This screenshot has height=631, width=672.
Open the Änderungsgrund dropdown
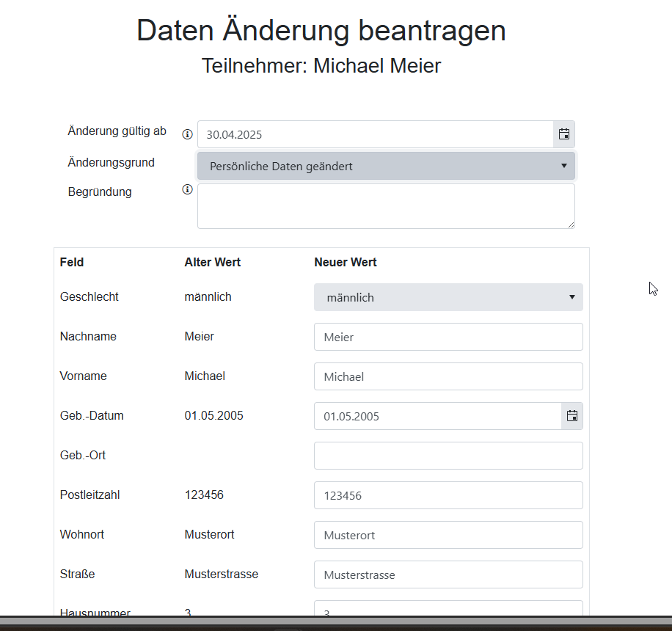[386, 166]
